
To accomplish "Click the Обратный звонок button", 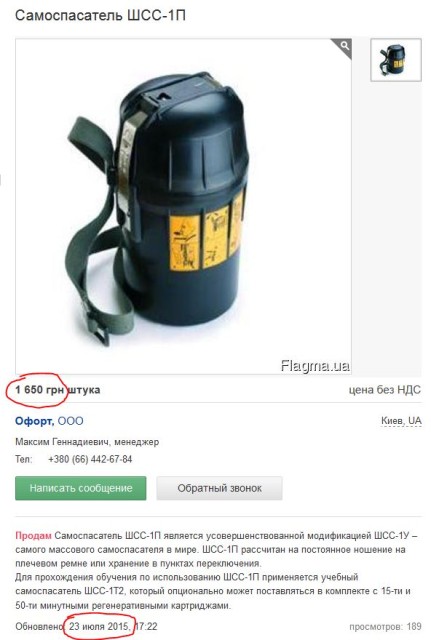I will click(x=219, y=488).
